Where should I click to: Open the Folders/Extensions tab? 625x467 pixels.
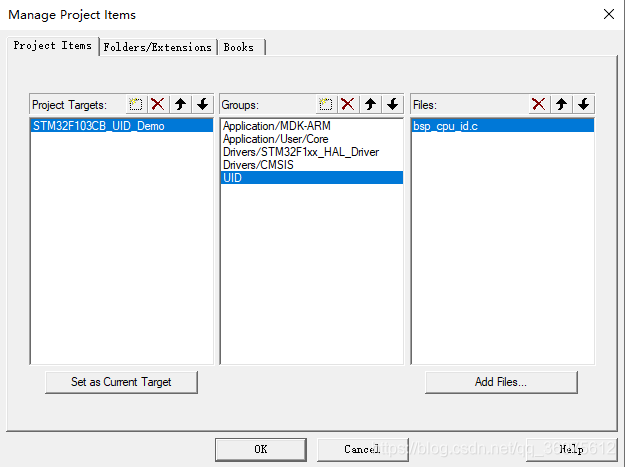tap(158, 47)
